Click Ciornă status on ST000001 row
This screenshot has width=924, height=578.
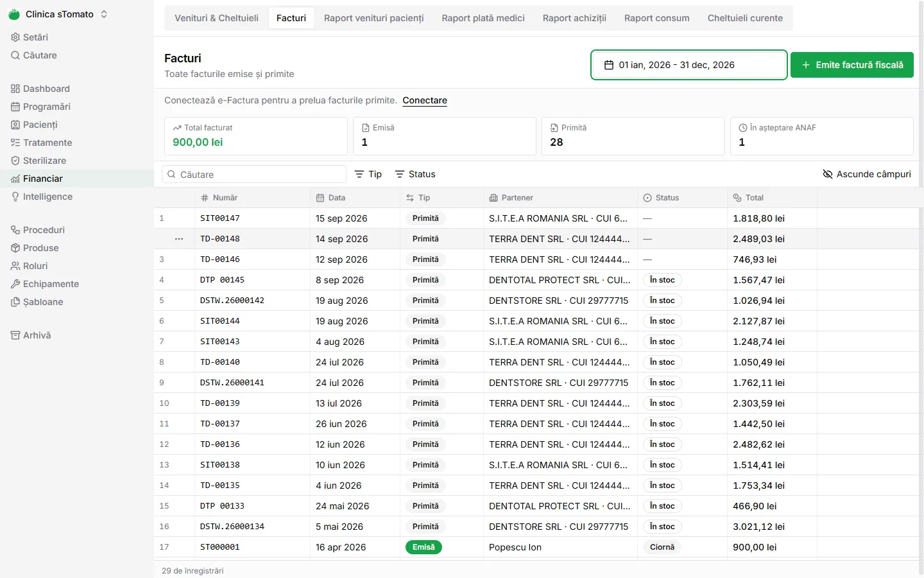662,547
